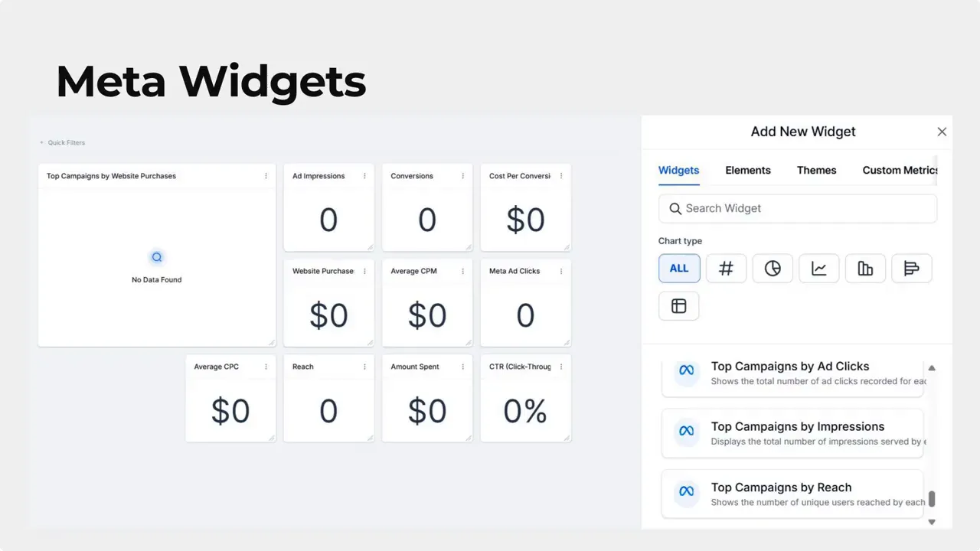Select the horizontal bar chart type icon
The image size is (980, 551).
(x=912, y=269)
